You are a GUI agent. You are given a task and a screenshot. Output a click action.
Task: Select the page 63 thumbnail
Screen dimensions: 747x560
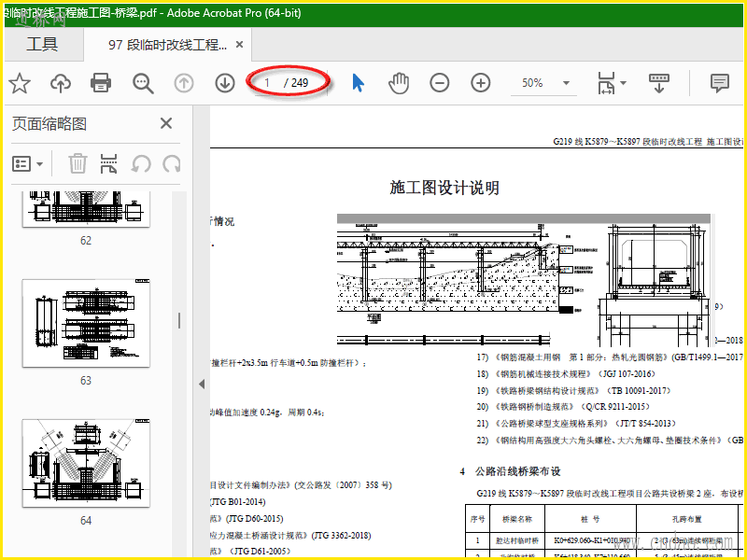86,323
